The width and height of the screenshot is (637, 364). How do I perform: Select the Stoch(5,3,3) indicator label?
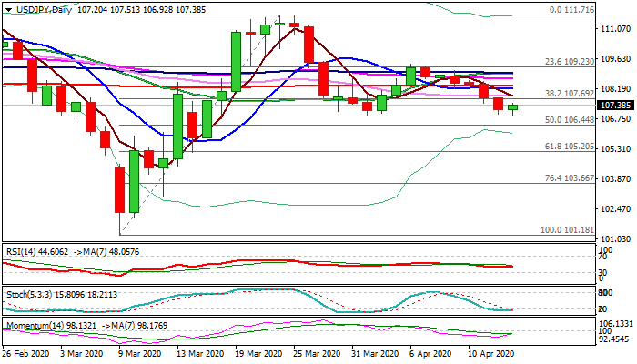click(62, 295)
